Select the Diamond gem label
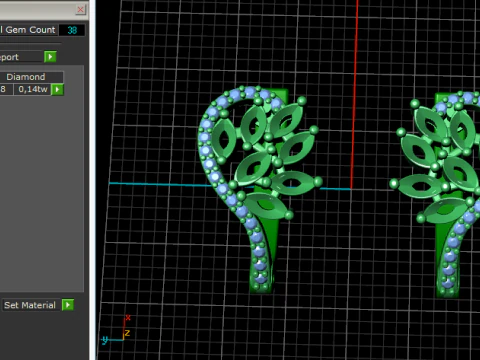The width and height of the screenshot is (480, 360). click(x=26, y=77)
